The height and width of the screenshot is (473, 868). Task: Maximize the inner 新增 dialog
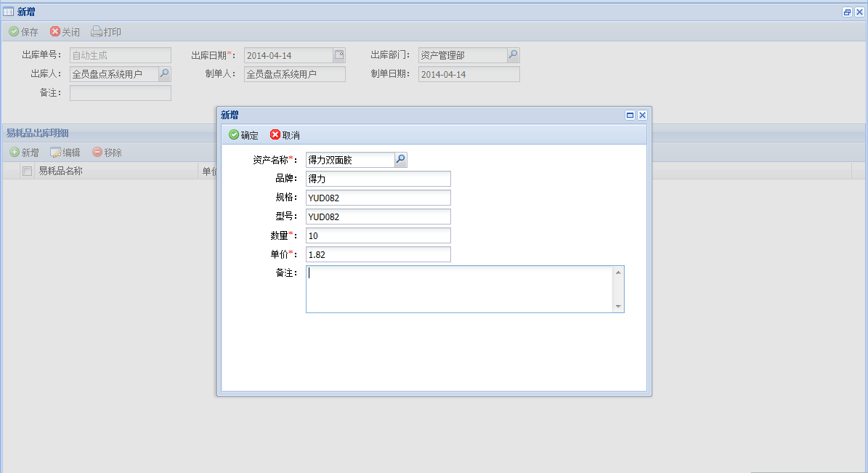pyautogui.click(x=630, y=115)
